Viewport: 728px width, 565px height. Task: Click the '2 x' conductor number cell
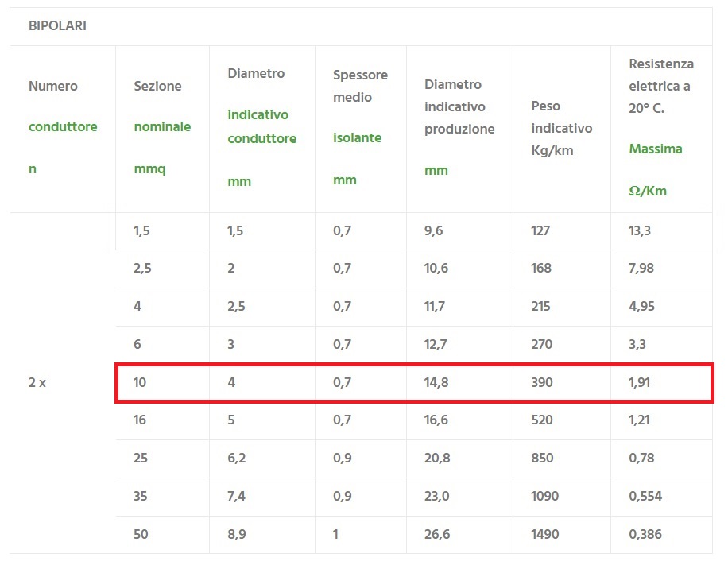click(x=37, y=382)
